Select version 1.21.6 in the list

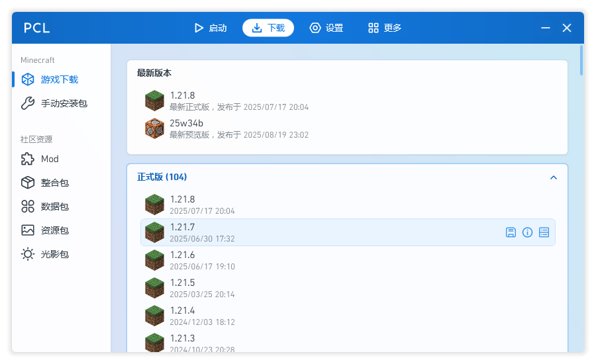pos(348,260)
